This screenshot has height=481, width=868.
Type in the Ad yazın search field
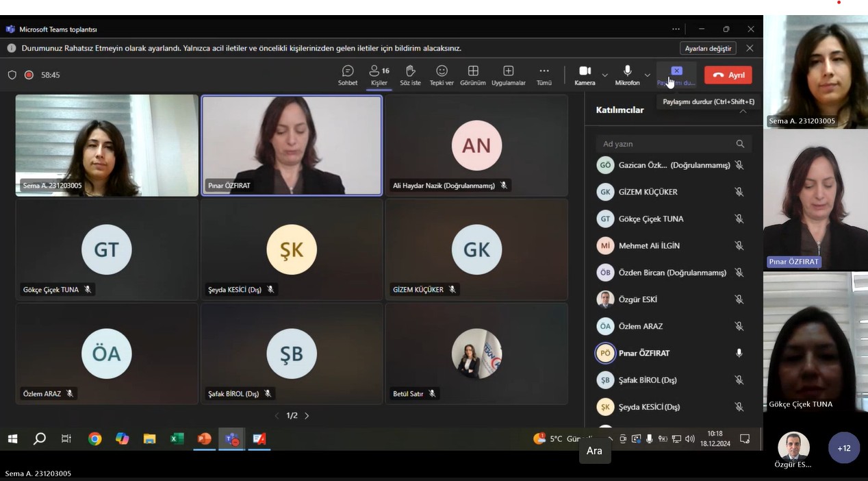664,144
